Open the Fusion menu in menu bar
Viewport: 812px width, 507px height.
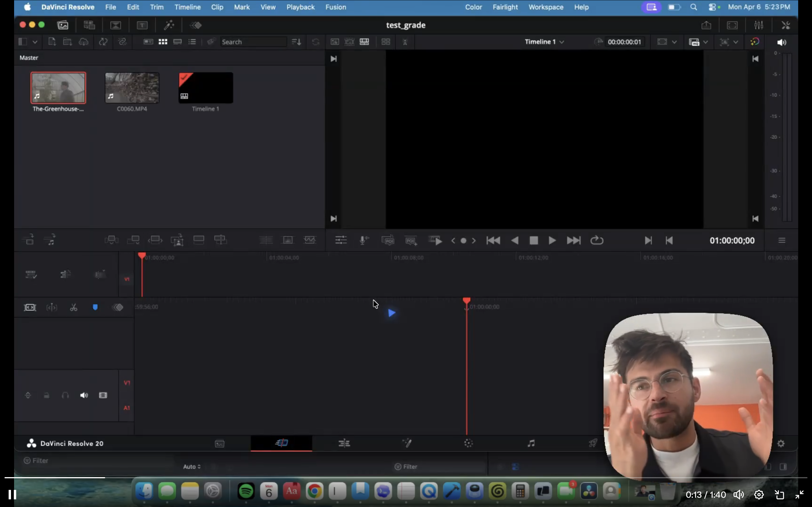(335, 7)
